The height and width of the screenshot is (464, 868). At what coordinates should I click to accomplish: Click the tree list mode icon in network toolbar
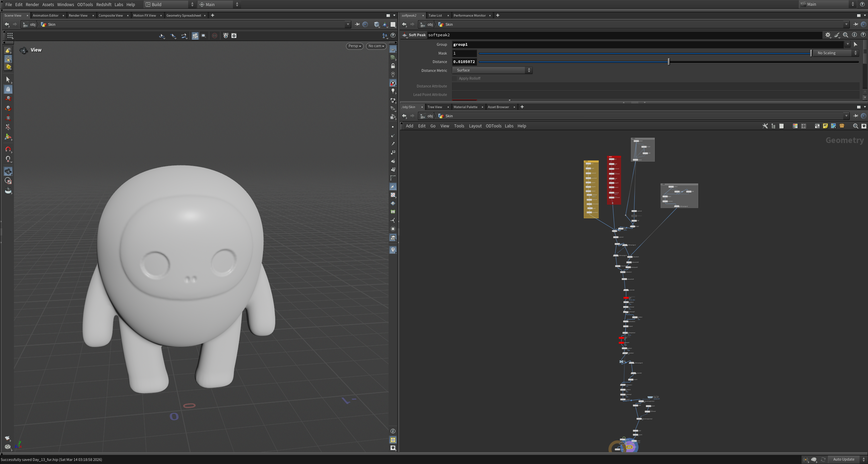pos(773,126)
